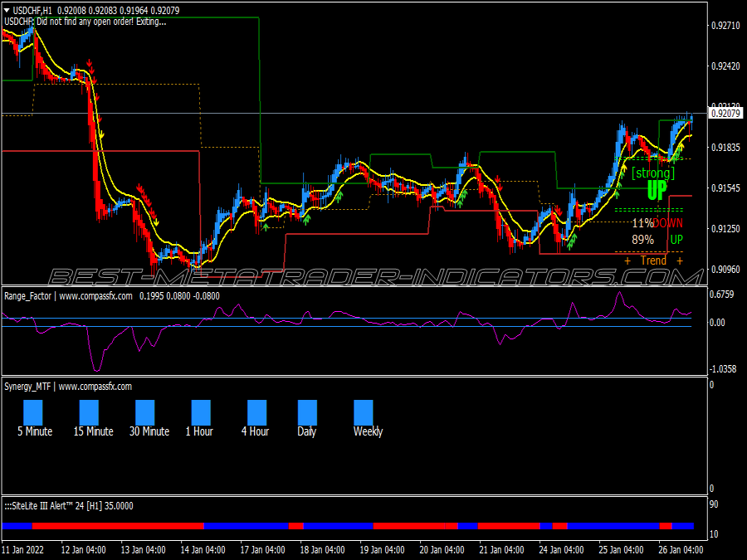The height and width of the screenshot is (560, 747).
Task: Click the Range_Factor indicator title
Action: pyautogui.click(x=68, y=296)
